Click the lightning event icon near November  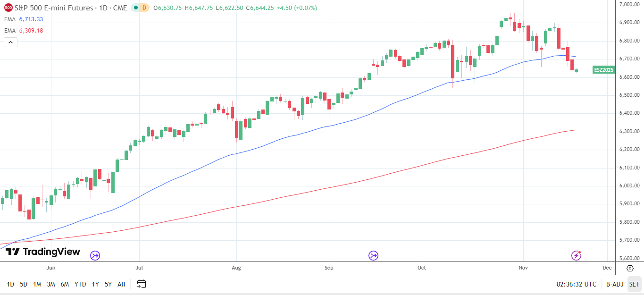[577, 256]
